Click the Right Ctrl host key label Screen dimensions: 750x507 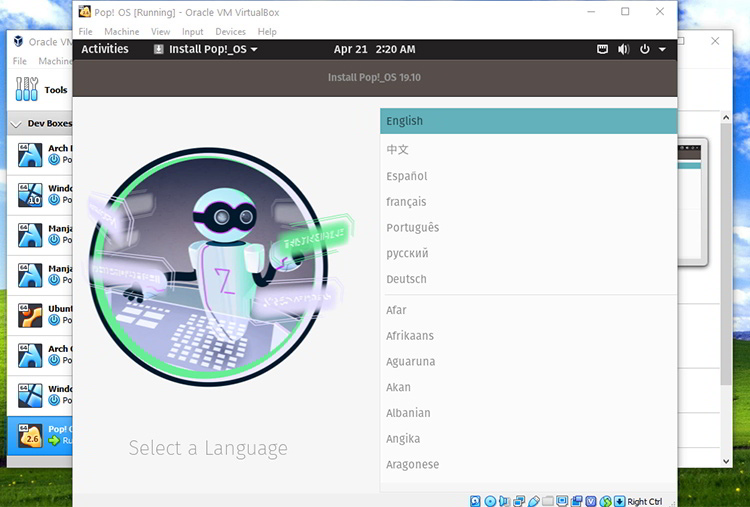click(x=645, y=501)
